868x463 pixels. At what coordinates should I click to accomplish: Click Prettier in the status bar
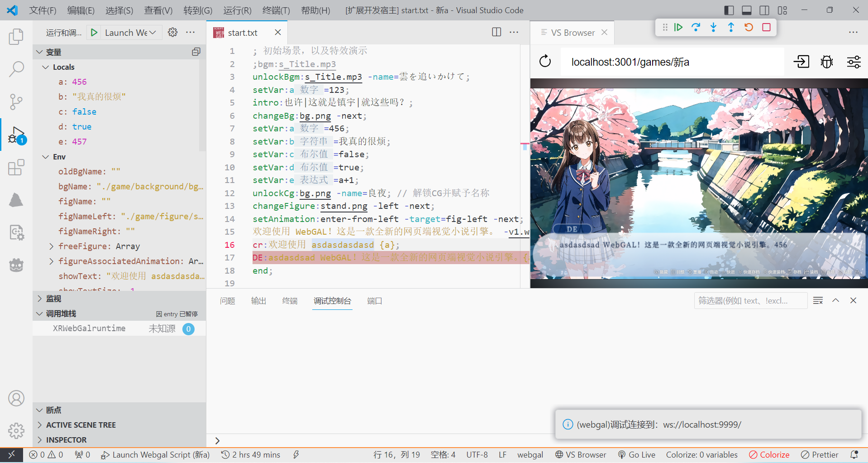820,455
